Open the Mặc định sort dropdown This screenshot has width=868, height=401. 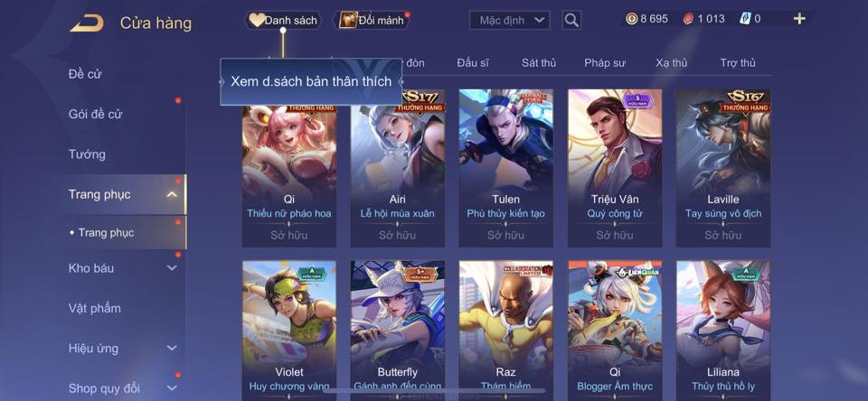(510, 21)
